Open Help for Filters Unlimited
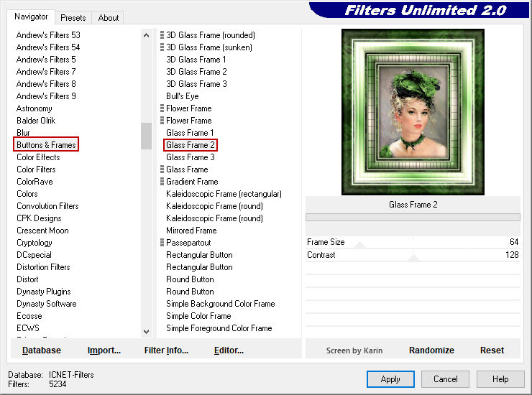 [x=500, y=379]
